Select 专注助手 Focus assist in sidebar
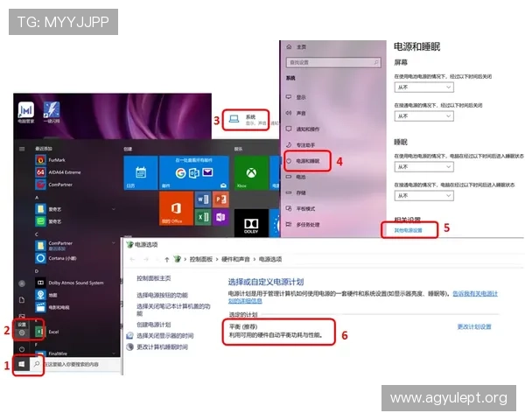 coord(300,145)
